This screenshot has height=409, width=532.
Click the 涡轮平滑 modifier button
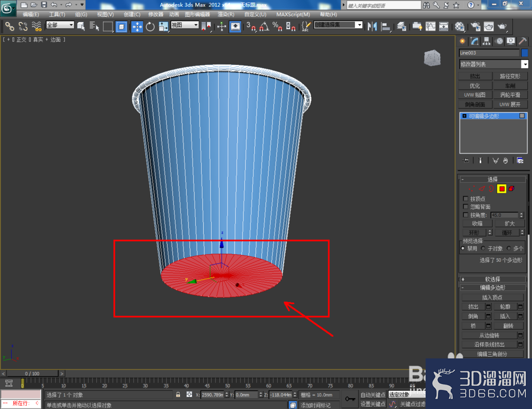tap(510, 95)
